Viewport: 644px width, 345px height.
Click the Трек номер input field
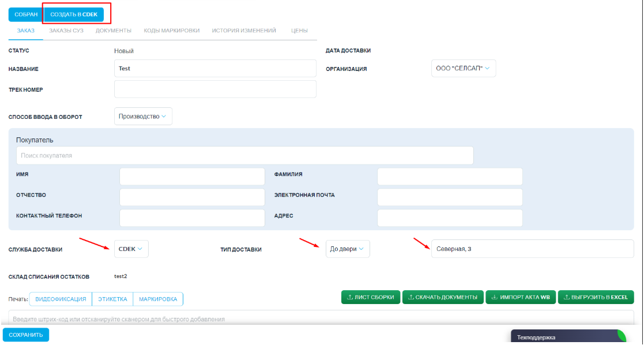(x=215, y=89)
